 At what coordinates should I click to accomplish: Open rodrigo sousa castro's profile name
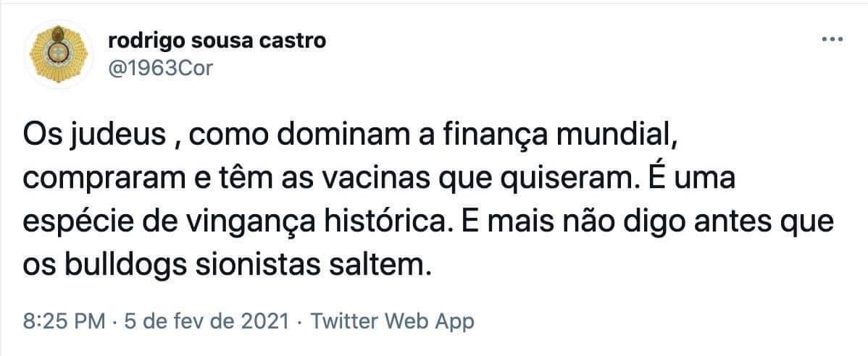217,41
